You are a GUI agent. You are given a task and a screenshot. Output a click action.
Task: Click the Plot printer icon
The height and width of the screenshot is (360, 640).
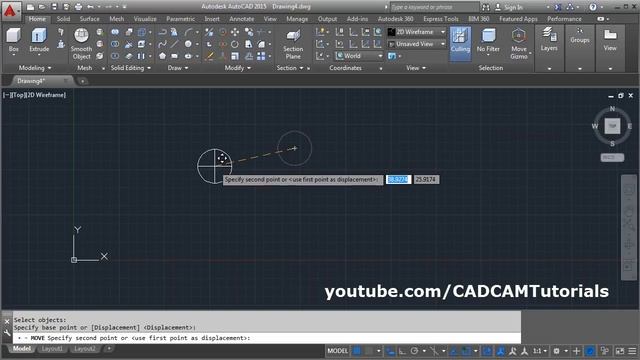78,7
